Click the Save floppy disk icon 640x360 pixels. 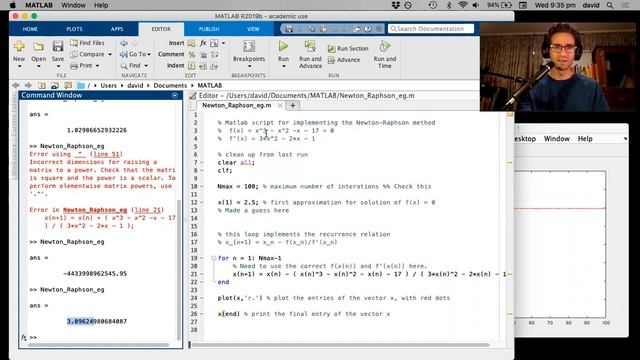(x=58, y=46)
